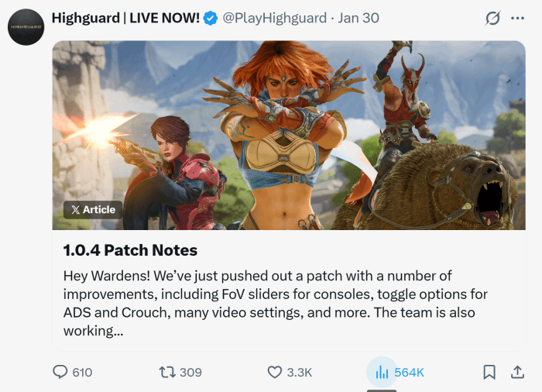Screen dimensions: 542x392
Task: Open the 1.0.4 Patch Notes headline
Action: click(130, 250)
